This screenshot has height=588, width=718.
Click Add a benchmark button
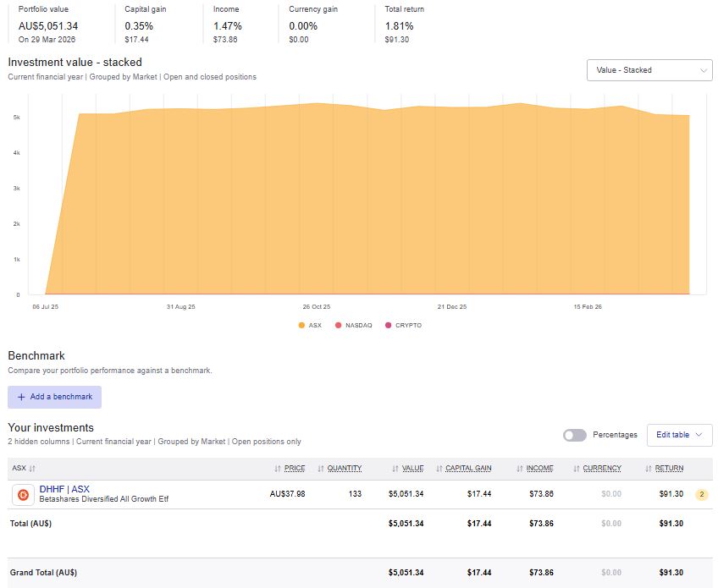[54, 397]
